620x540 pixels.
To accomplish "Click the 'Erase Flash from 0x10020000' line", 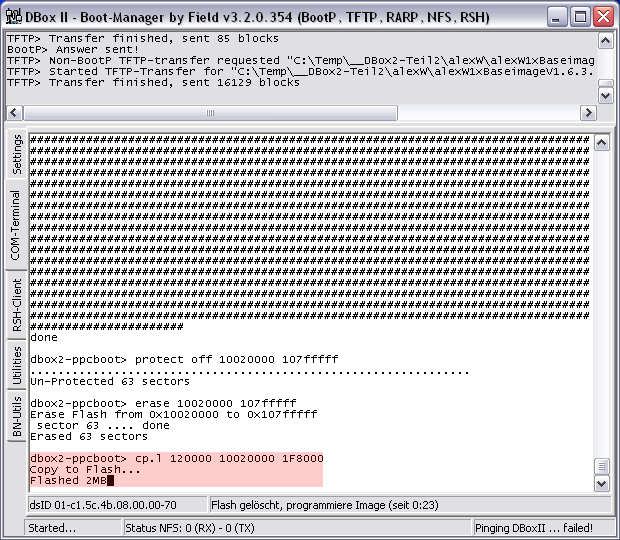I will pos(174,415).
